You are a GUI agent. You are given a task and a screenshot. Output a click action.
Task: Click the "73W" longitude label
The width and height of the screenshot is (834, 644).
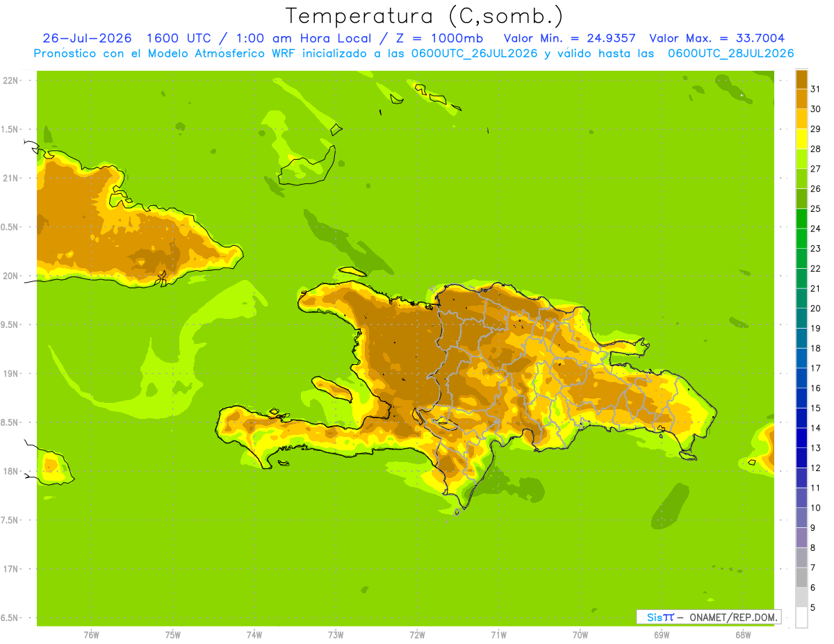[x=336, y=635]
